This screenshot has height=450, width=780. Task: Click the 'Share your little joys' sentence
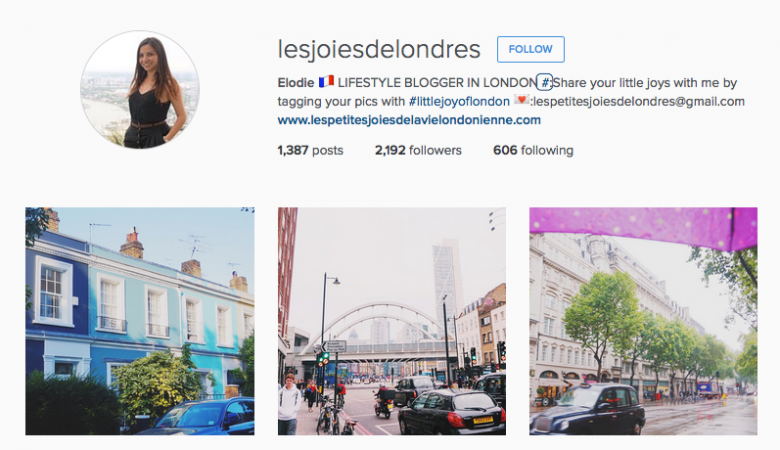click(x=645, y=83)
